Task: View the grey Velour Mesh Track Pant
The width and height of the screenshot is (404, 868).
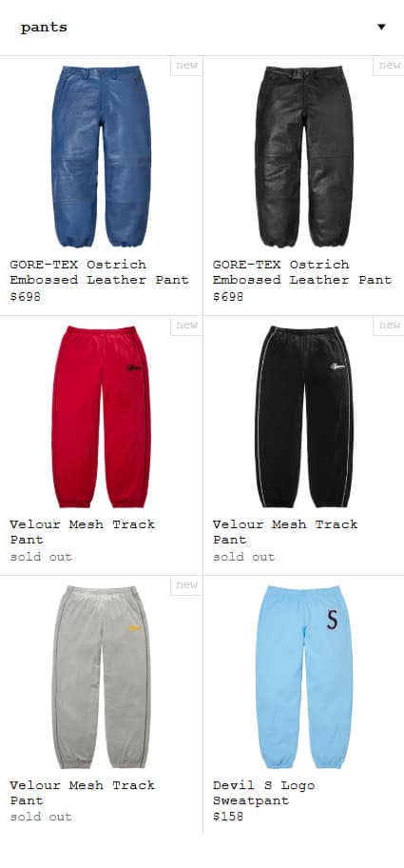Action: coord(101,677)
